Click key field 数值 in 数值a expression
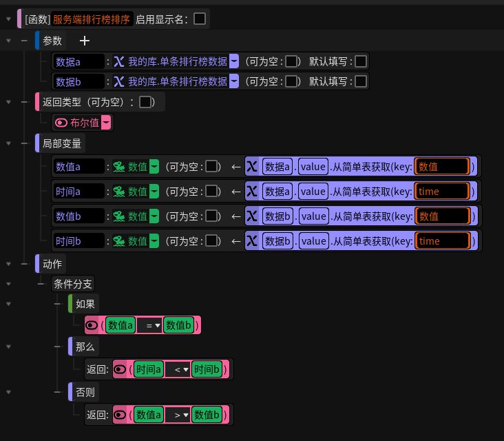Screen dimensions: 504x441 [x=442, y=167]
